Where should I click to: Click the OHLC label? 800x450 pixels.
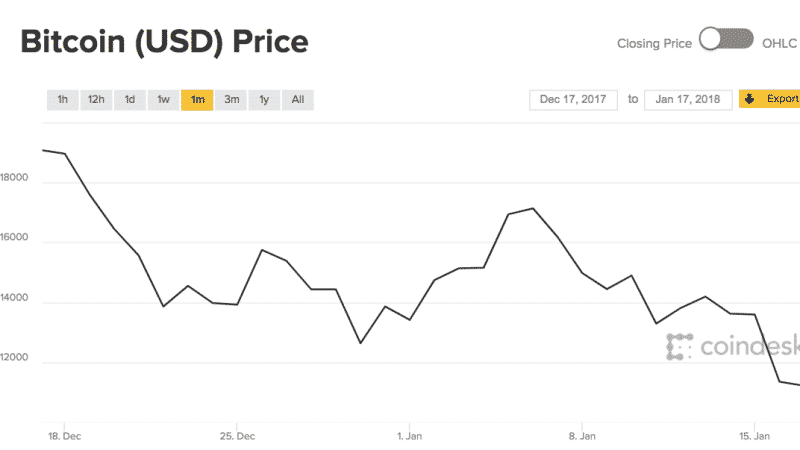click(x=780, y=42)
